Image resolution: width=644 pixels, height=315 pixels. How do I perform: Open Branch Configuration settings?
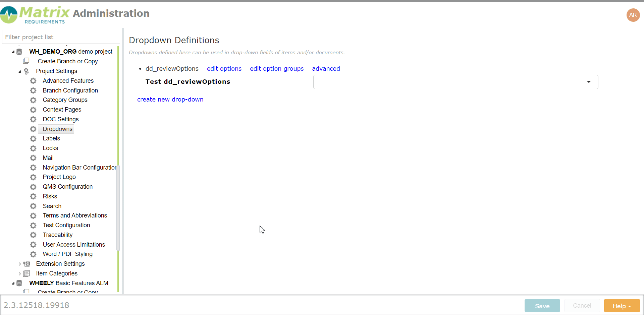point(70,90)
